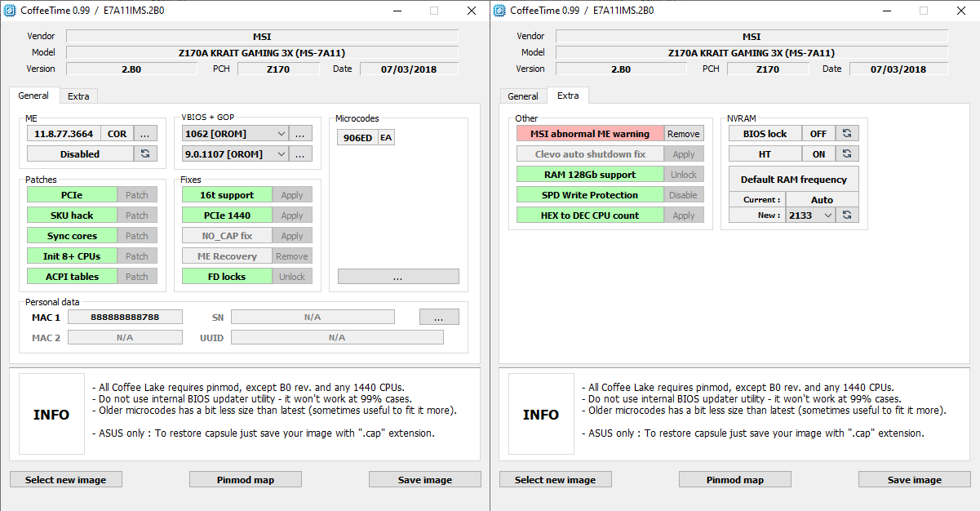Screen dimensions: 980x511
Task: Click the COR label beside ME version
Action: pyautogui.click(x=117, y=133)
